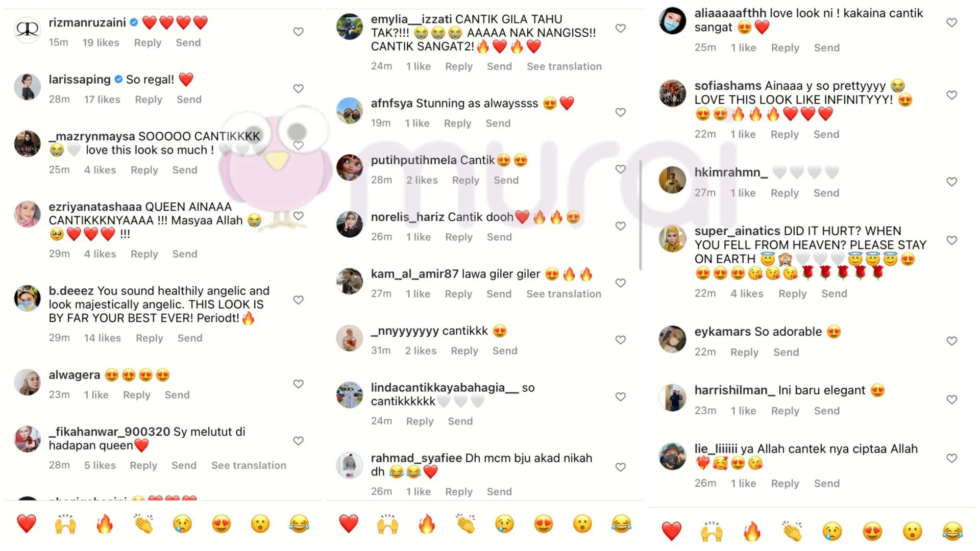Reply to b.deeez's comment
Image resolution: width=980 pixels, height=551 pixels.
(149, 338)
